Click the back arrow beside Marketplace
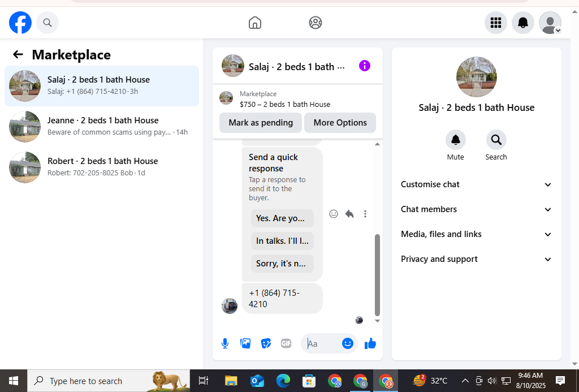This screenshot has width=579, height=392. 18,55
